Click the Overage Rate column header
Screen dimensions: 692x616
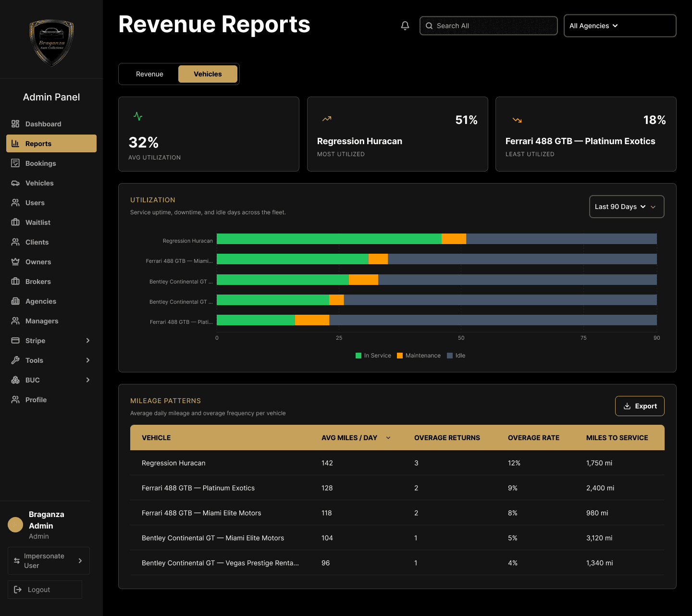533,438
